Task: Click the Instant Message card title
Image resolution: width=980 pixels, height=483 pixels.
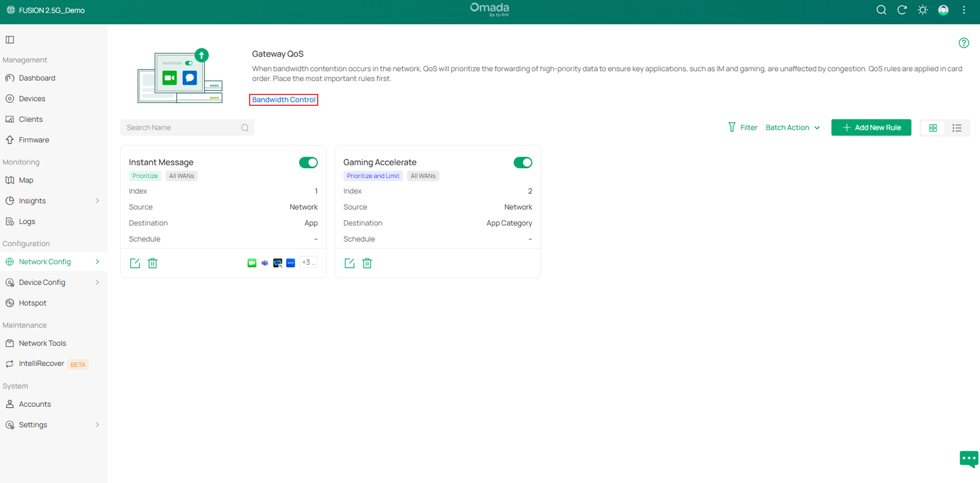Action: click(161, 162)
